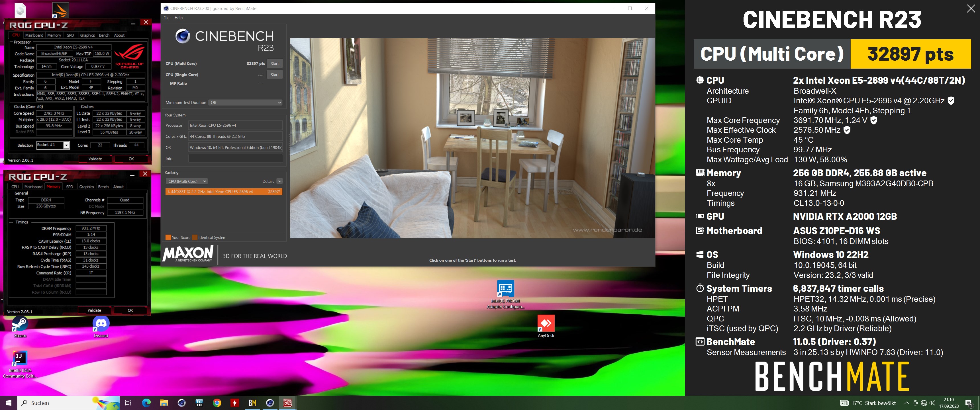Click the 32897 pts score in BenchMate
This screenshot has height=410, width=980.
[910, 54]
